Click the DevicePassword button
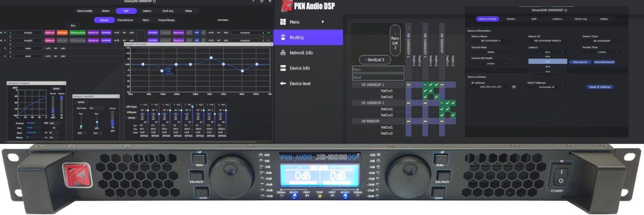Viewport: 644px width, 215px height. [605, 62]
